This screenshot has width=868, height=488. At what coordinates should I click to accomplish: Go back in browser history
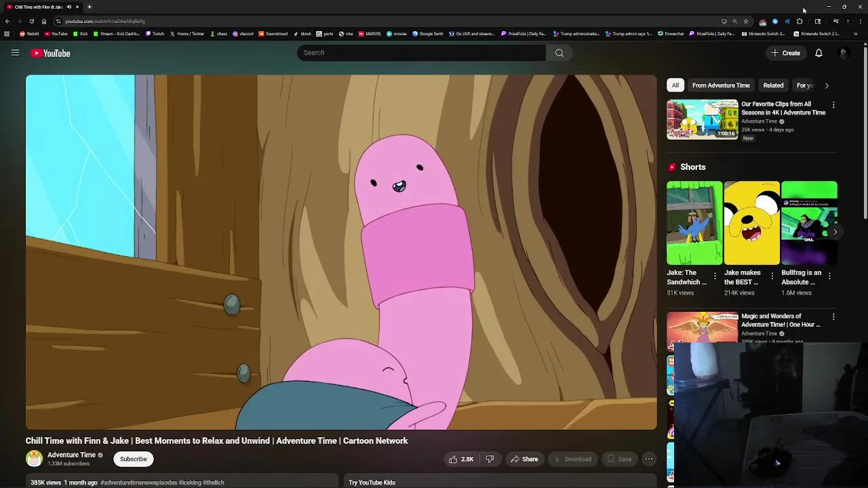7,21
